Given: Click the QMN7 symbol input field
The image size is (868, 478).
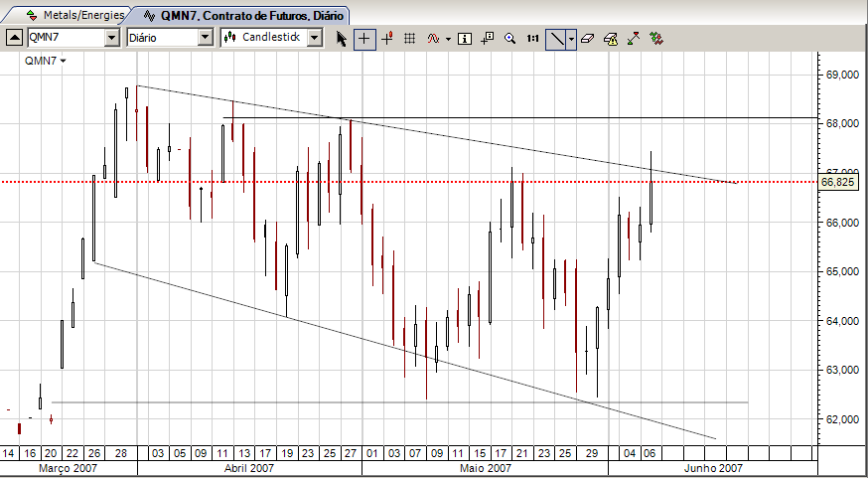Looking at the screenshot, I should tap(67, 38).
